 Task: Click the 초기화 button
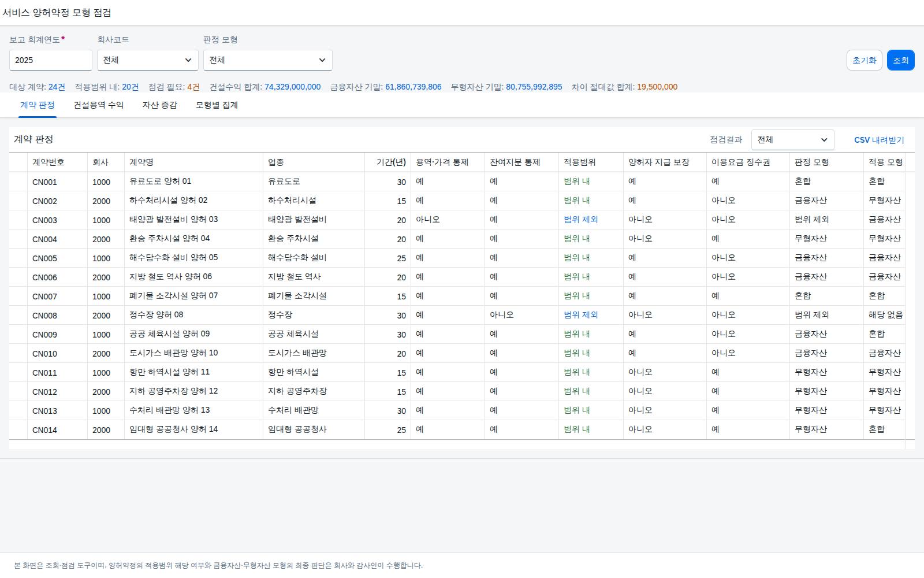(864, 60)
